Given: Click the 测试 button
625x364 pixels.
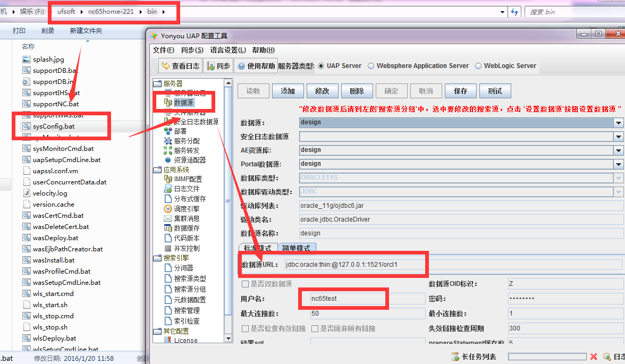Looking at the screenshot, I should (495, 91).
